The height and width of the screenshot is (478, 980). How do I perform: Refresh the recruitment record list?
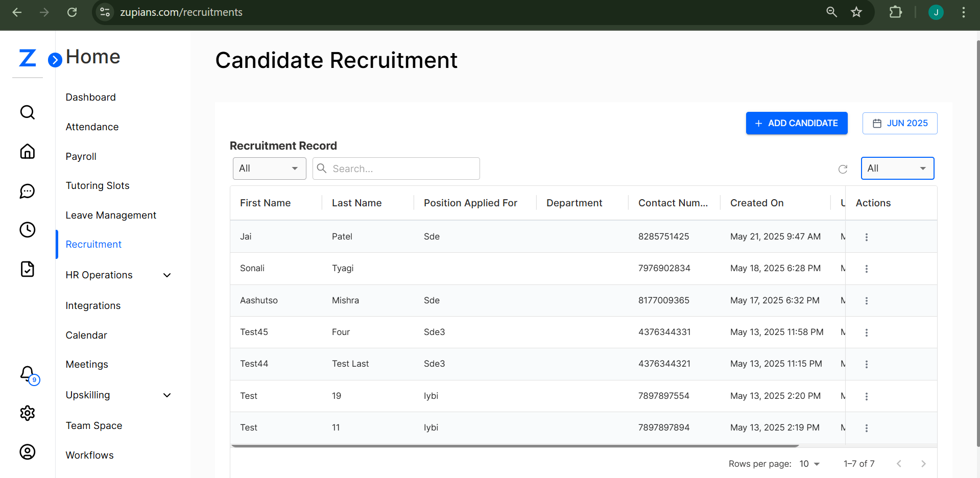tap(843, 169)
